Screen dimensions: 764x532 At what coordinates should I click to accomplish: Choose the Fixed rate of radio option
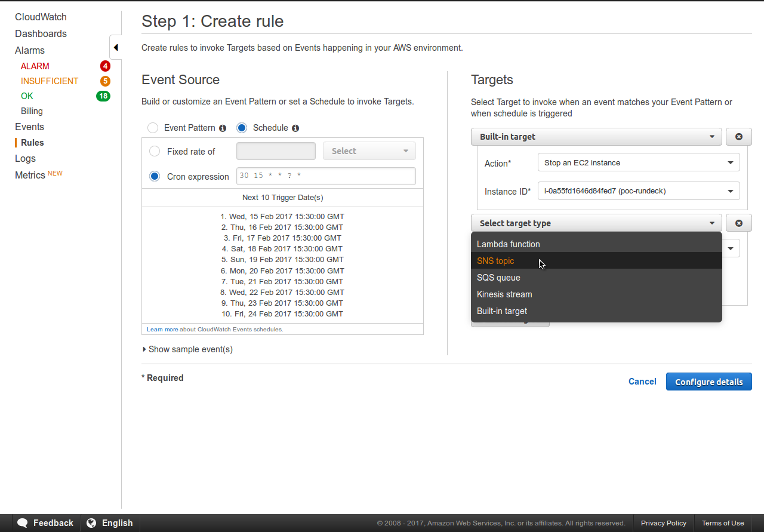155,151
